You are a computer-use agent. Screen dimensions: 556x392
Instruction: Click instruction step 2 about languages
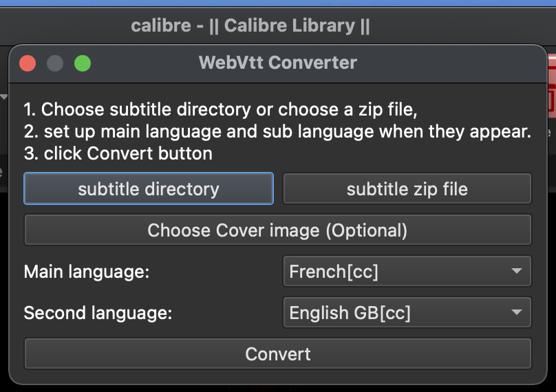pyautogui.click(x=277, y=131)
